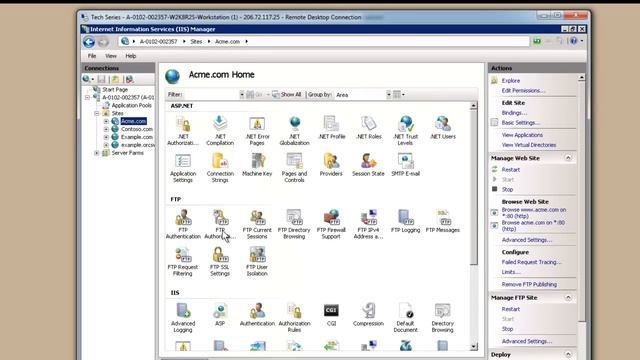The height and width of the screenshot is (360, 640).
Task: Open Connection Strings feature
Action: pyautogui.click(x=220, y=168)
